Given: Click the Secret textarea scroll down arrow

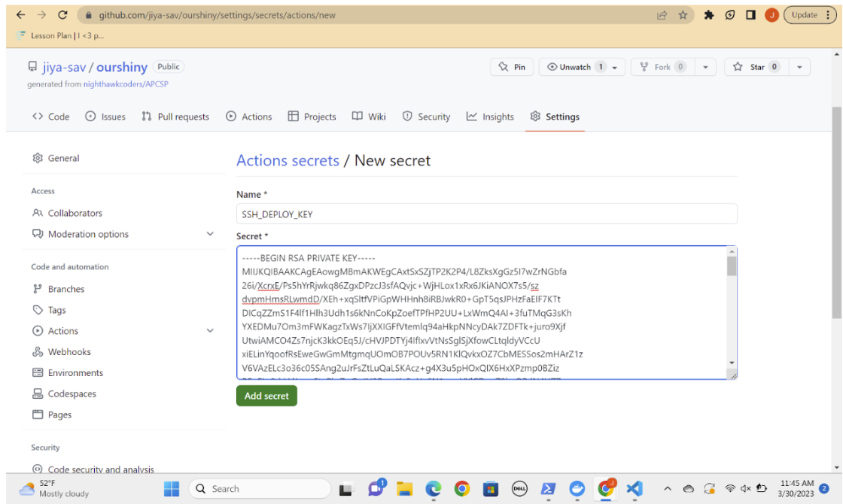Looking at the screenshot, I should click(x=732, y=363).
